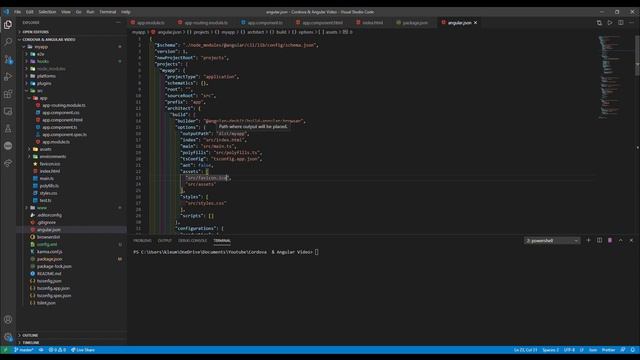The image size is (640, 360).
Task: Switch to the Output panel tab
Action: coord(165,241)
